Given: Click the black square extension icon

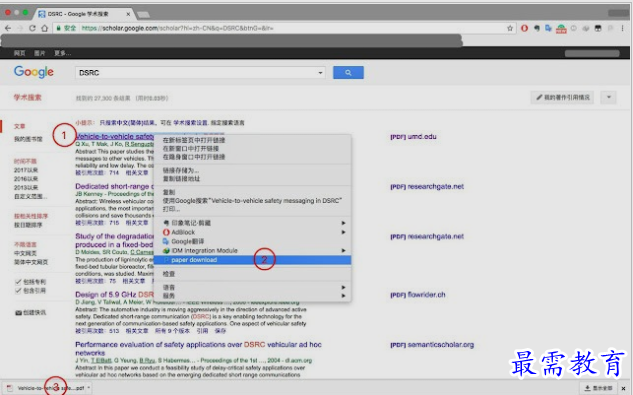Looking at the screenshot, I should 598,28.
